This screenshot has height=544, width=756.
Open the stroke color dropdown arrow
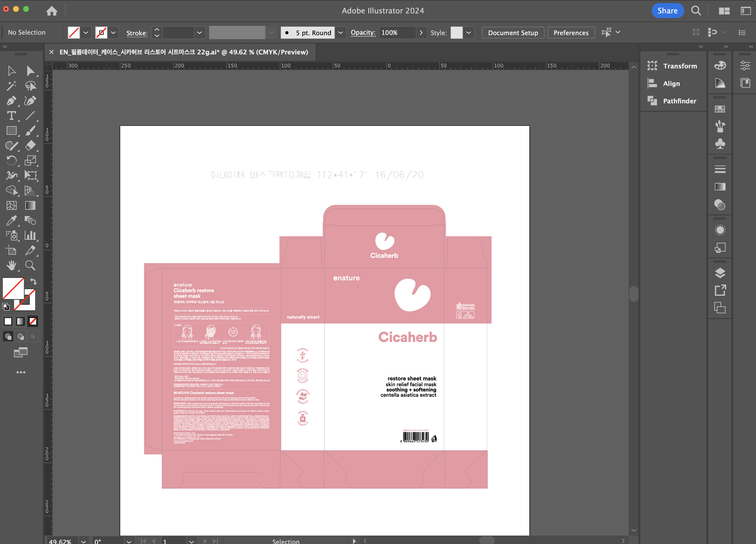pyautogui.click(x=113, y=33)
